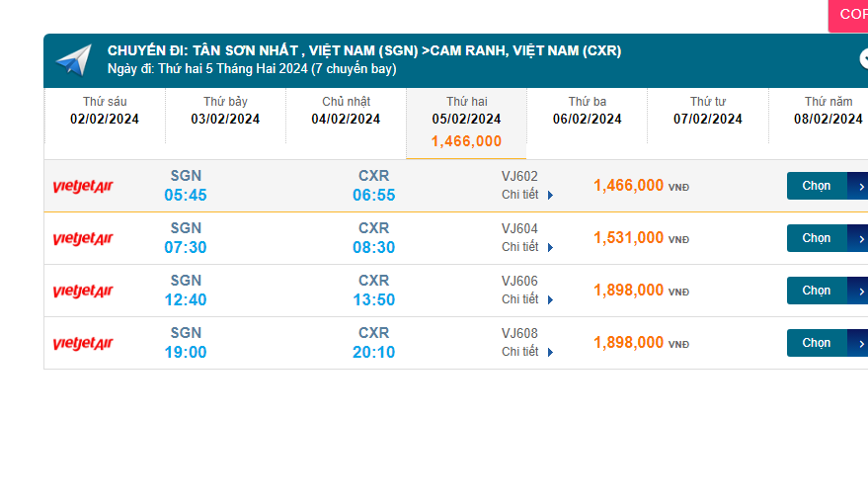The image size is (868, 504).
Task: Click VietJet Air logo for flight VJ608
Action: 83,344
